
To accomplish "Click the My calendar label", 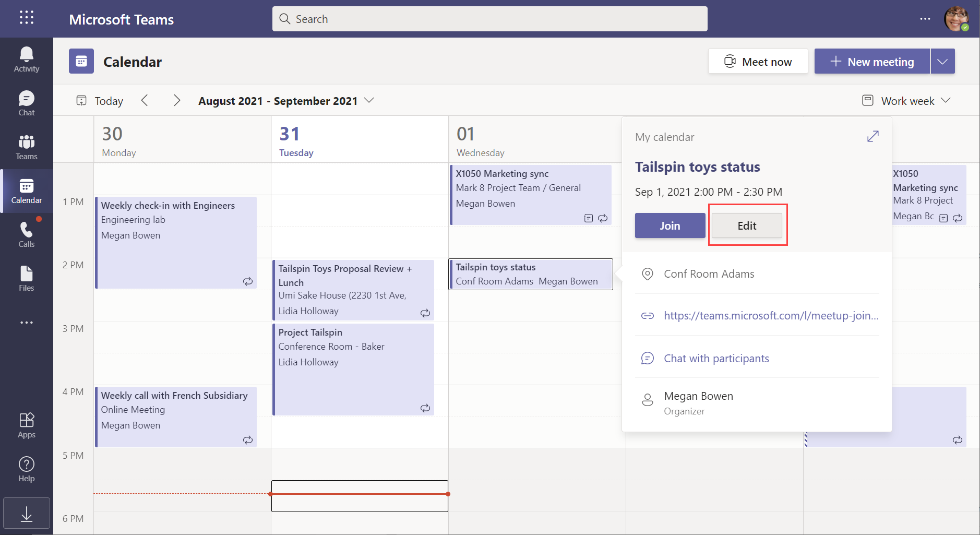I will (665, 137).
